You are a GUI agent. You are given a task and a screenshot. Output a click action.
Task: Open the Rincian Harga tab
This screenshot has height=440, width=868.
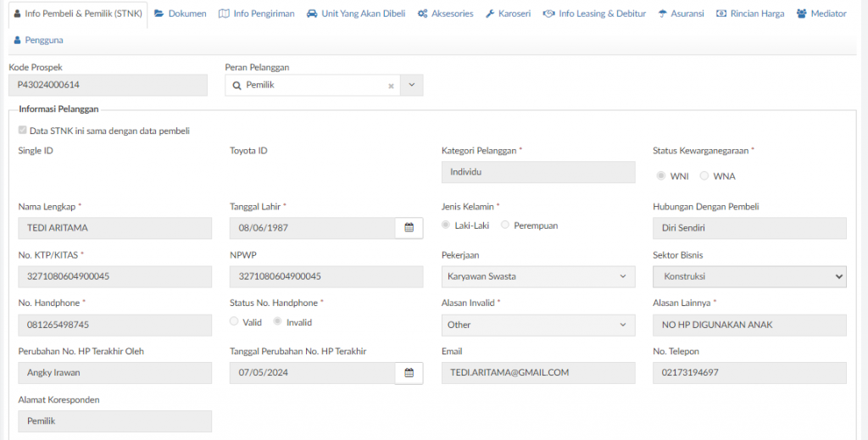[750, 14]
